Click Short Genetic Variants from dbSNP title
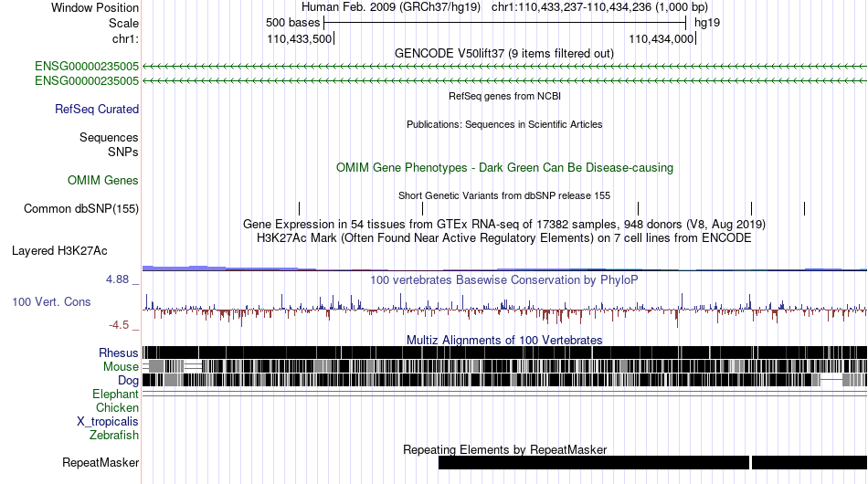 (x=504, y=195)
